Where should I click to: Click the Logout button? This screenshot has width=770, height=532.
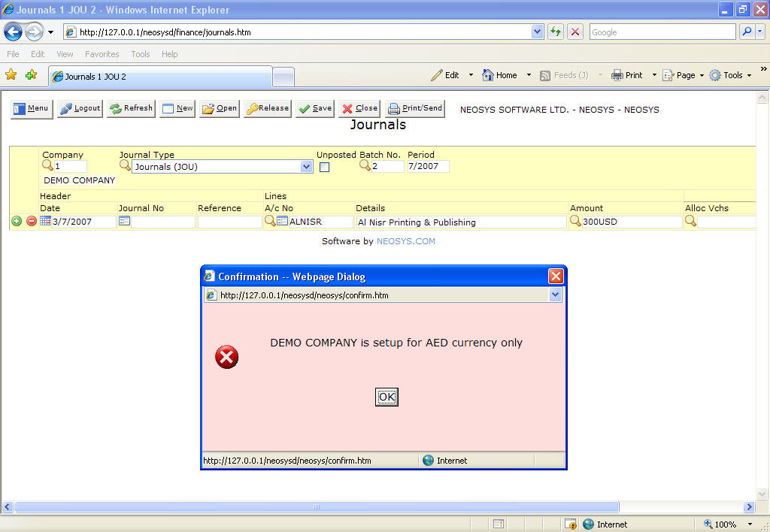[x=80, y=108]
